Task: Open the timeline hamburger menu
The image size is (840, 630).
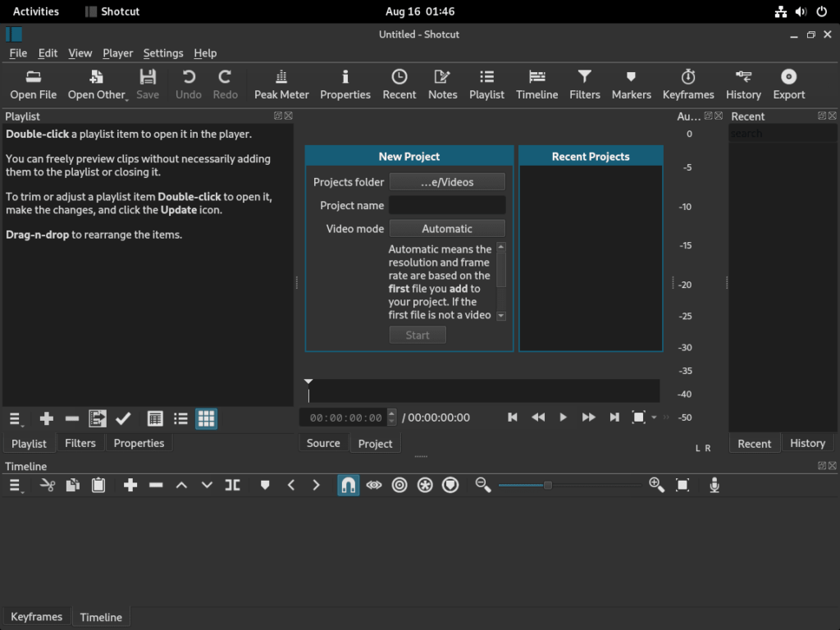Action: click(x=16, y=486)
